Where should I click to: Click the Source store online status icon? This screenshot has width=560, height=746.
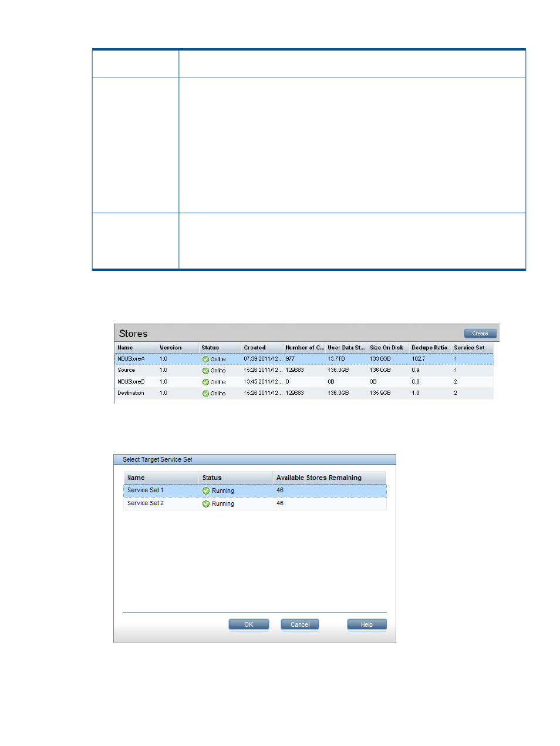coord(205,371)
